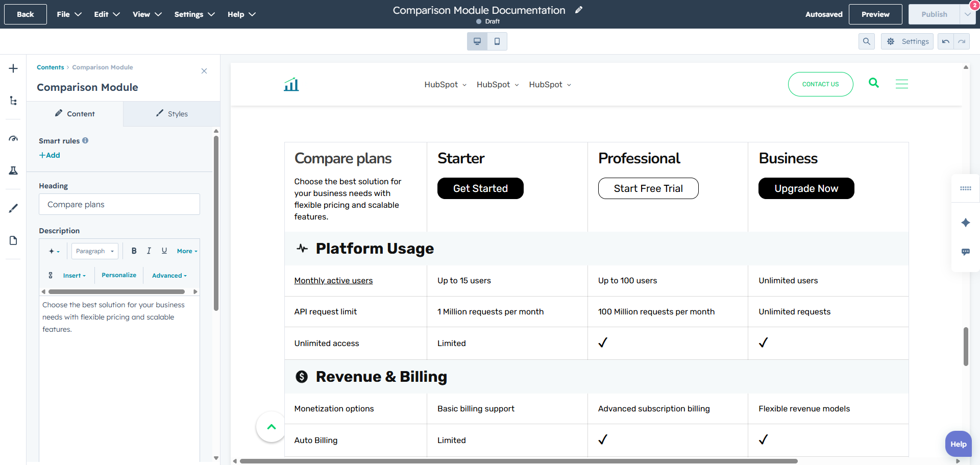Open the grid dots icon on right panel
This screenshot has width=980, height=465.
[966, 188]
